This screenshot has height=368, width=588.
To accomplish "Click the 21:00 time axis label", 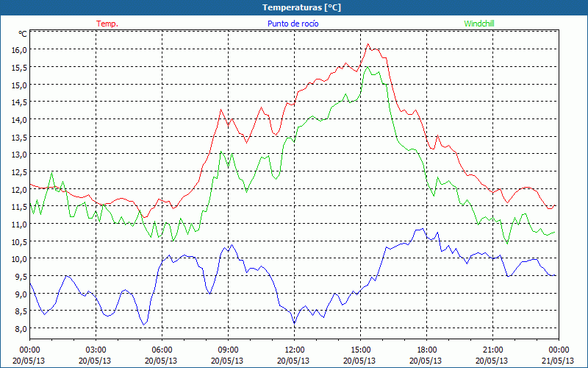I will tap(492, 350).
